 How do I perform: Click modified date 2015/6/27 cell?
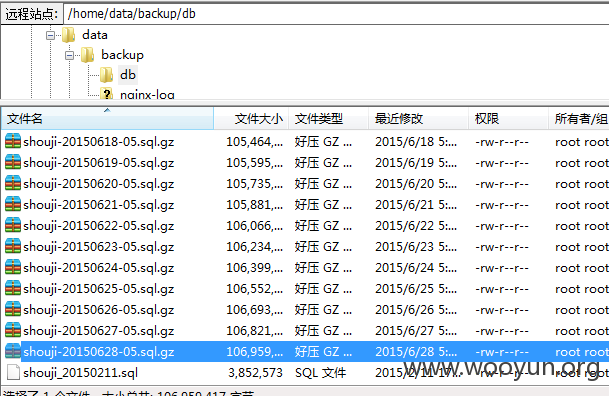pyautogui.click(x=416, y=330)
